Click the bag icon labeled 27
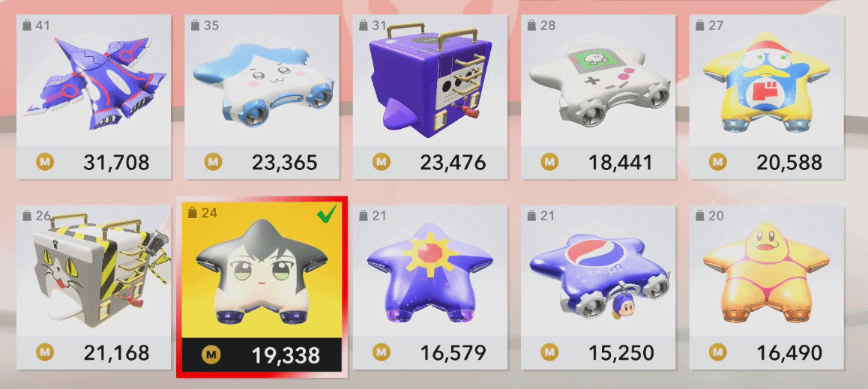868x389 pixels. (x=700, y=25)
